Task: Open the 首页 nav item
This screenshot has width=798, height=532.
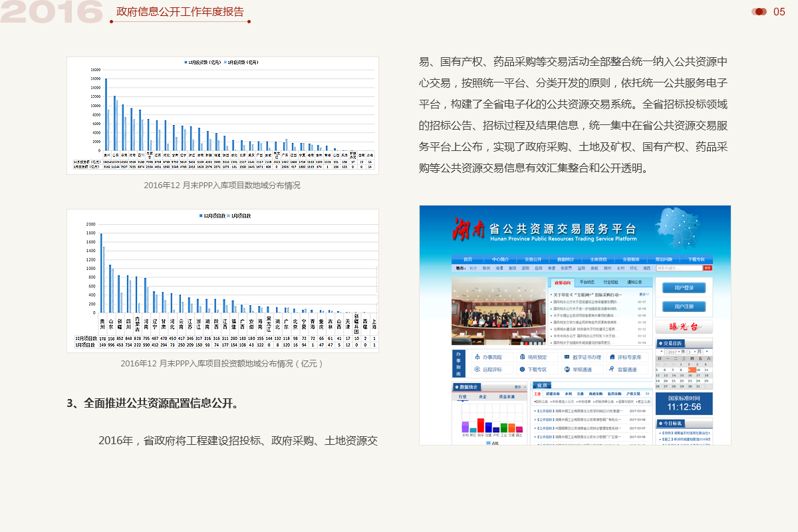Action: 468,259
